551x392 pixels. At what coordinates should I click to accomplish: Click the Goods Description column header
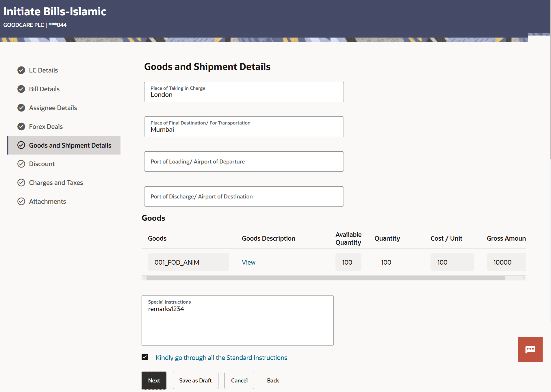(x=268, y=238)
